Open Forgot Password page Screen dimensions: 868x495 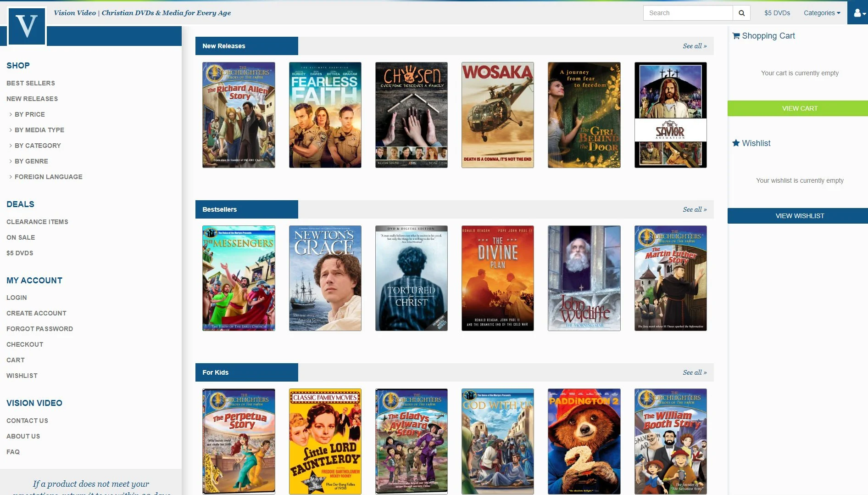pos(39,329)
